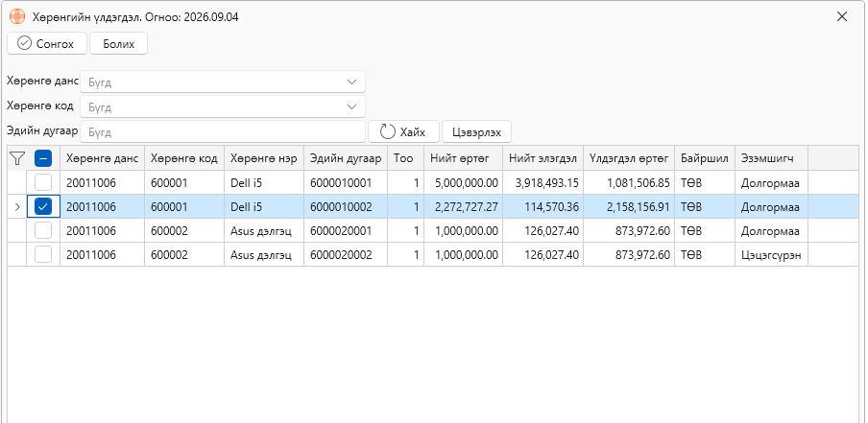Image resolution: width=868 pixels, height=423 pixels.
Task: Sort by Эдийн дугаар column header
Action: point(346,158)
